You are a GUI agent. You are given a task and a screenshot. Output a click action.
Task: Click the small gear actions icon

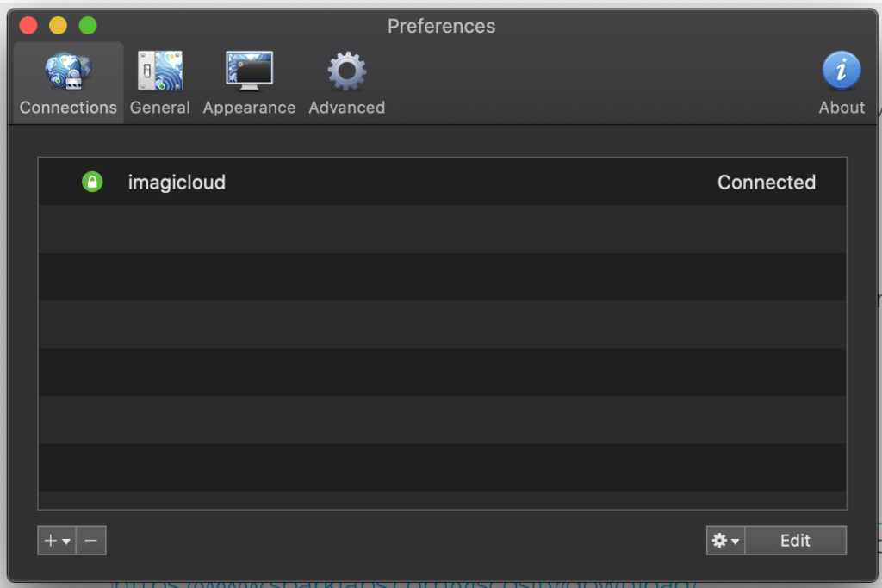pos(719,540)
